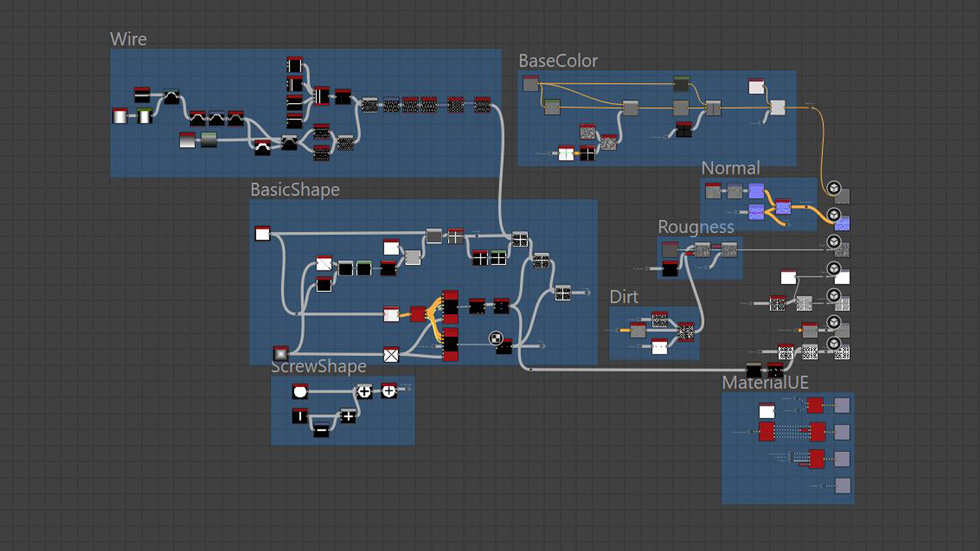Select the top-left gray node in BaseColor
Viewport: 980px width, 551px height.
coord(531,84)
